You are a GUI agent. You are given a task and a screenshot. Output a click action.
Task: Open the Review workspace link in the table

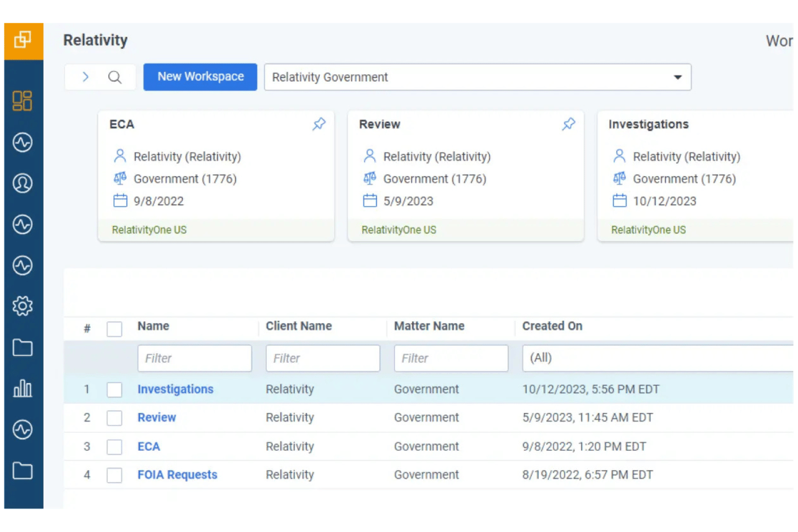[156, 417]
